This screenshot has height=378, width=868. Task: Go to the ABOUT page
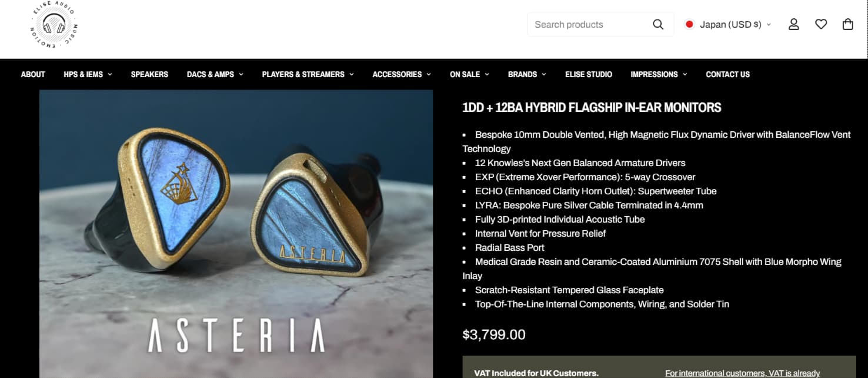[33, 74]
